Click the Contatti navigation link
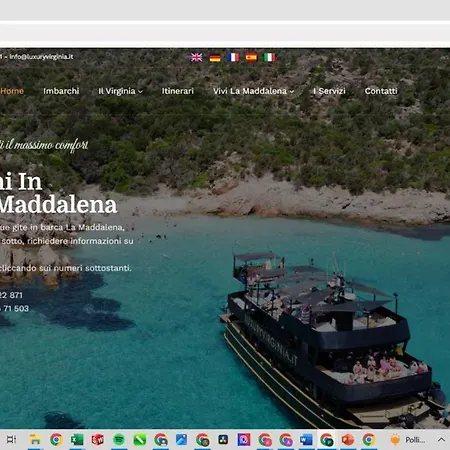Image resolution: width=450 pixels, height=450 pixels. pyautogui.click(x=381, y=91)
